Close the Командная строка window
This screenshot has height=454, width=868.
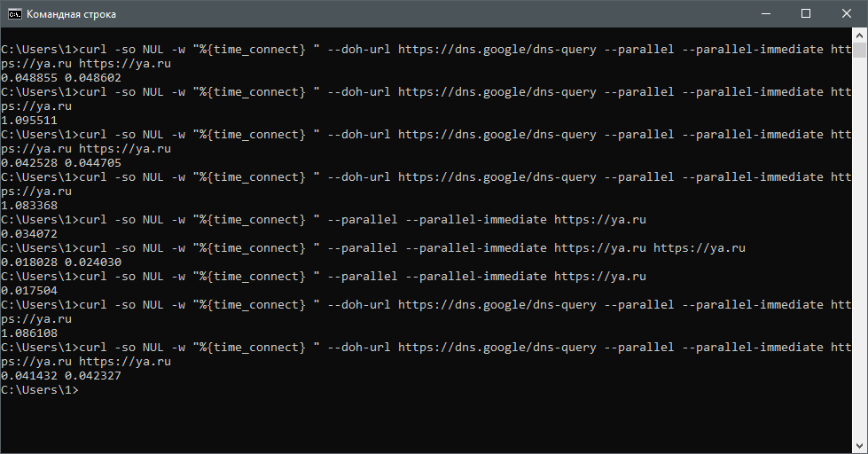click(x=847, y=14)
